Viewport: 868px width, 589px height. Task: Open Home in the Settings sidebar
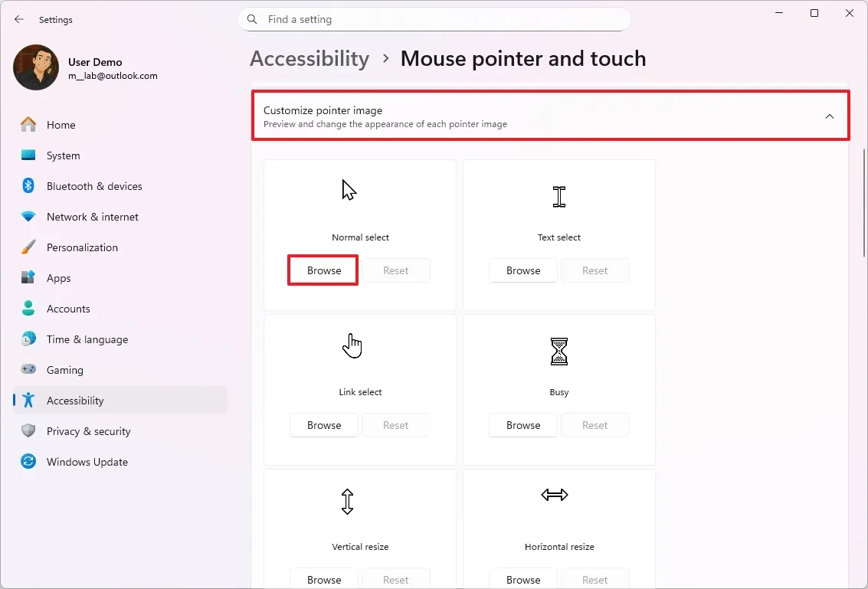61,124
